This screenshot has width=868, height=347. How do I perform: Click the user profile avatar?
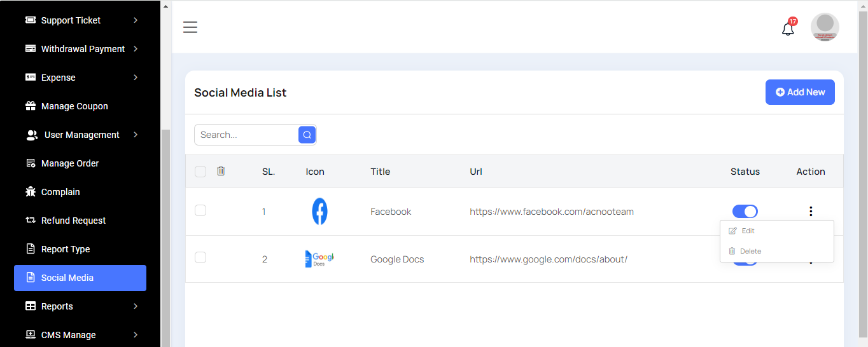[x=824, y=27]
